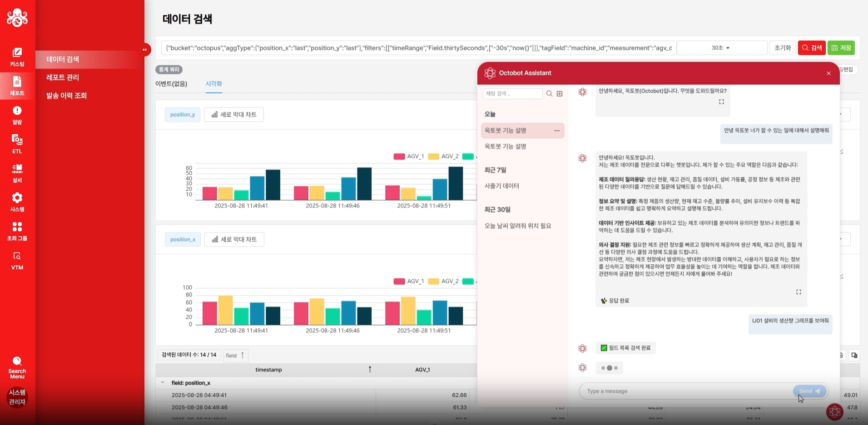Click the chat search magnifier icon
Viewport: 868px width, 425px height.
coord(549,94)
